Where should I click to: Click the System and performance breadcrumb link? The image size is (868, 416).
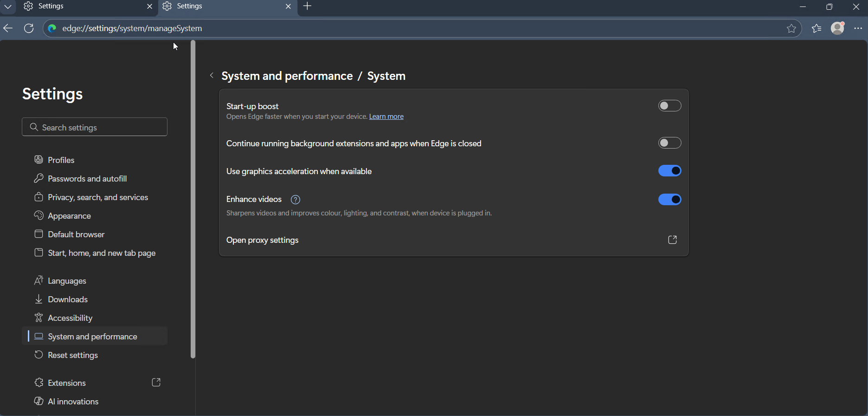point(287,76)
